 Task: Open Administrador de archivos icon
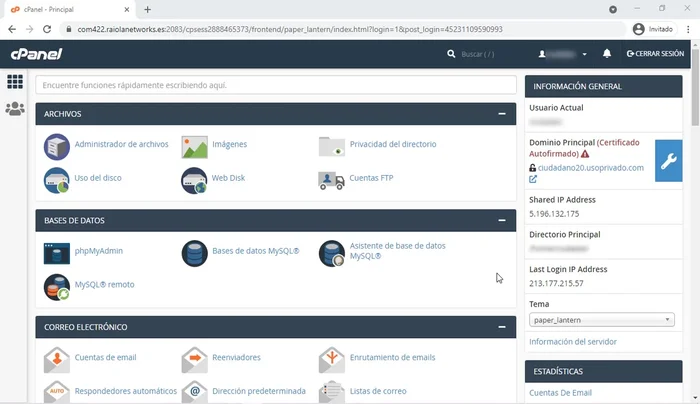[x=57, y=146]
